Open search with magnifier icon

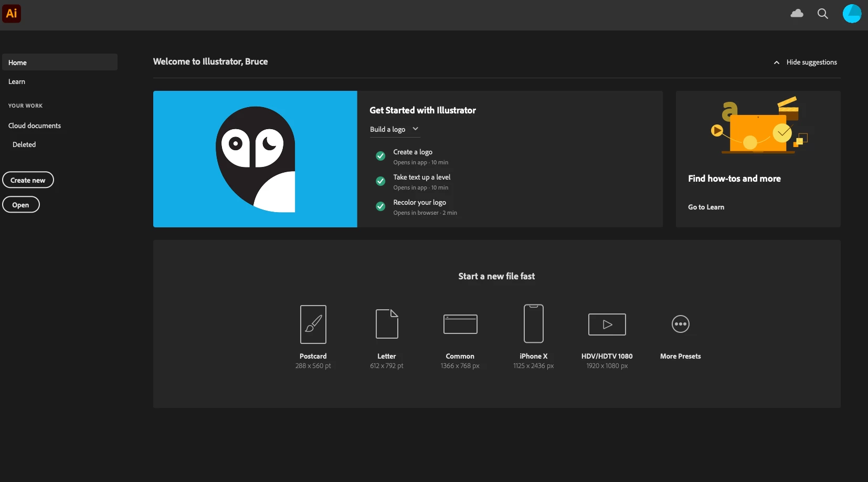(823, 14)
